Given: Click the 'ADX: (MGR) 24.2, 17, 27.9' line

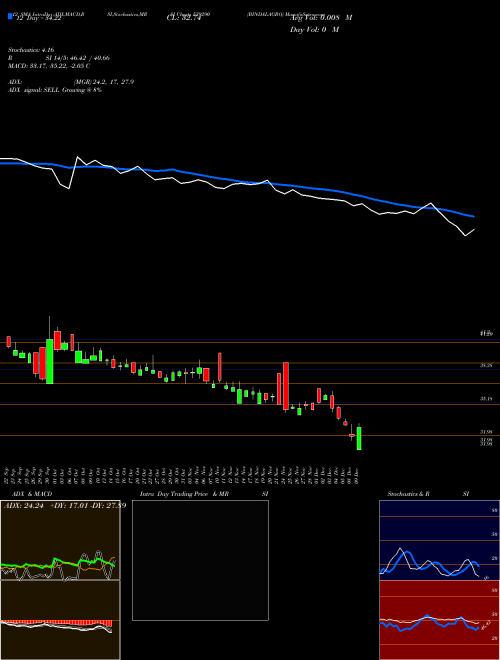Looking at the screenshot, I should [71, 82].
